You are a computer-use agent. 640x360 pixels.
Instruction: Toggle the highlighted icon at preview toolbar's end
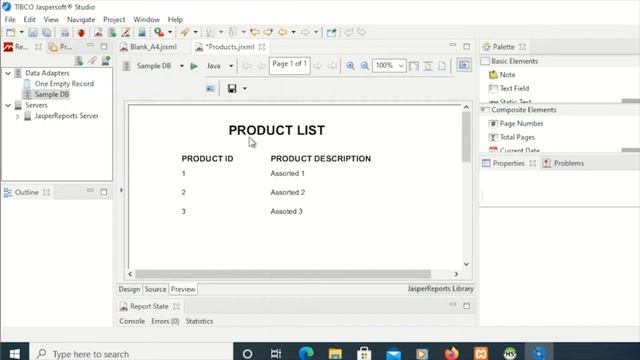click(x=464, y=65)
